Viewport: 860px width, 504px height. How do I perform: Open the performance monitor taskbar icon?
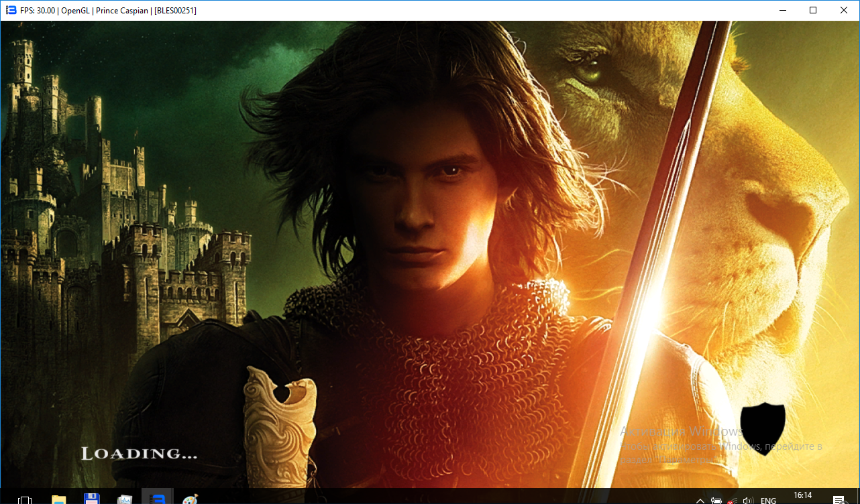[125, 499]
